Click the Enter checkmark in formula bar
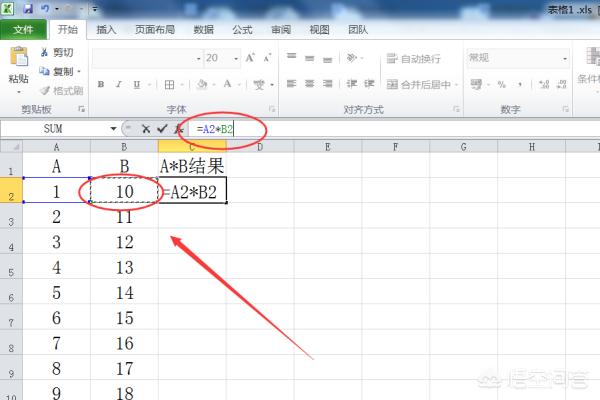 point(162,129)
